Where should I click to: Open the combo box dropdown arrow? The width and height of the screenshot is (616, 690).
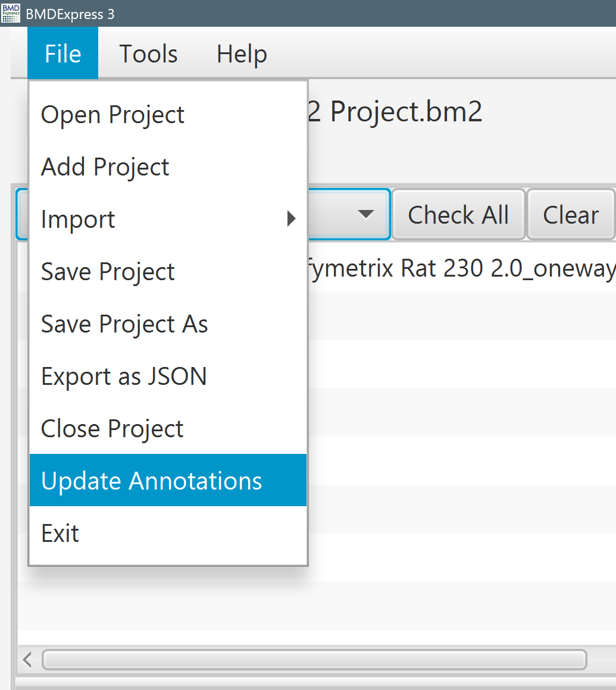[366, 214]
